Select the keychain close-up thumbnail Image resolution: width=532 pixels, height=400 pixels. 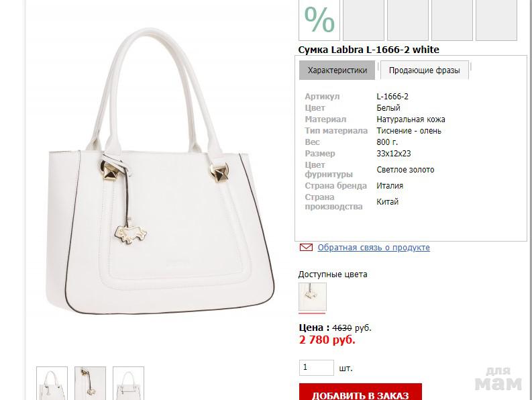[91, 383]
